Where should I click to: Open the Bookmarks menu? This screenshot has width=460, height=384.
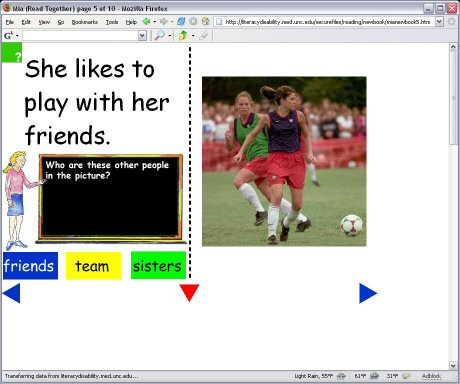pyautogui.click(x=85, y=22)
